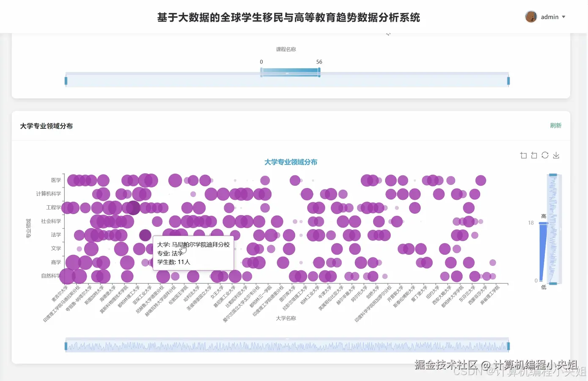Click the inner 0 range handle above 课程名称 slider

pos(261,72)
